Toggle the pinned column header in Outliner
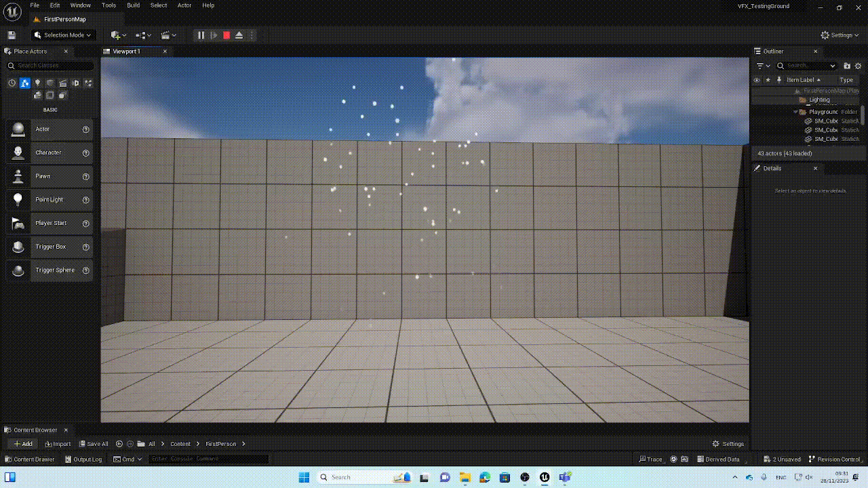Screen dimensions: 868x488 768,80
